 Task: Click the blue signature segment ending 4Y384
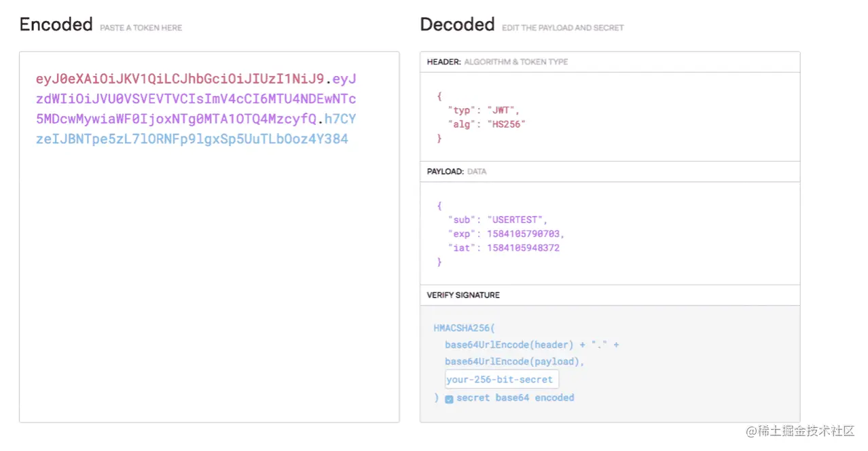pos(196,130)
